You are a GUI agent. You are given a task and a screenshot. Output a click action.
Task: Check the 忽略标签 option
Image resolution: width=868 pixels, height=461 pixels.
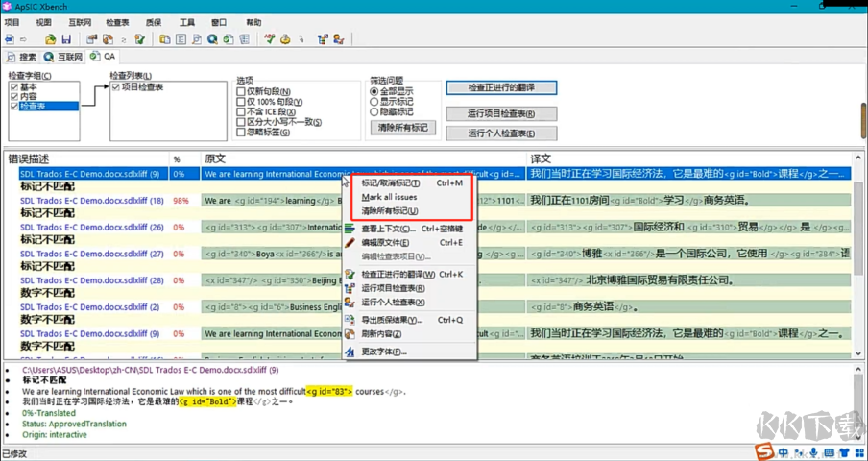pos(241,133)
